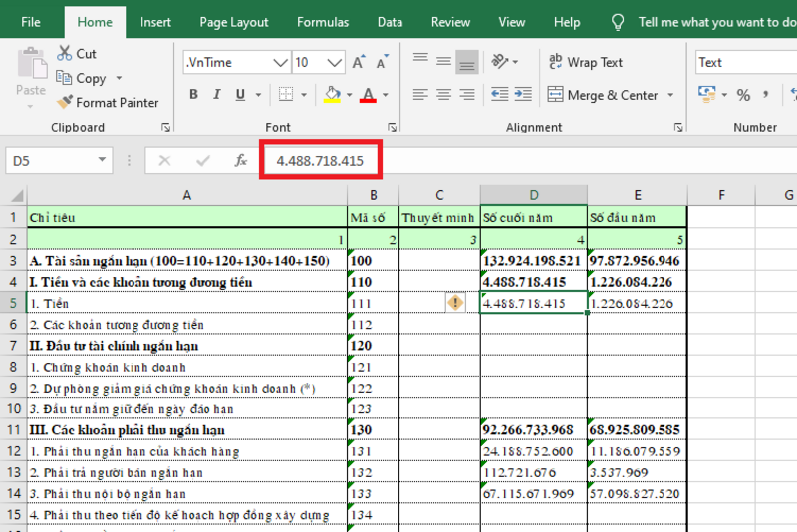The height and width of the screenshot is (532, 797).
Task: Toggle Wrap Text for the cell
Action: pos(585,62)
